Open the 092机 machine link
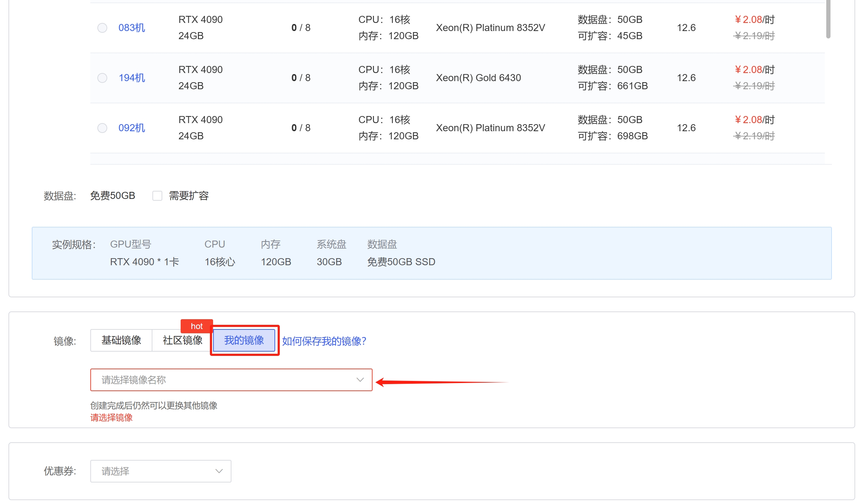This screenshot has height=504, width=864. [x=132, y=128]
